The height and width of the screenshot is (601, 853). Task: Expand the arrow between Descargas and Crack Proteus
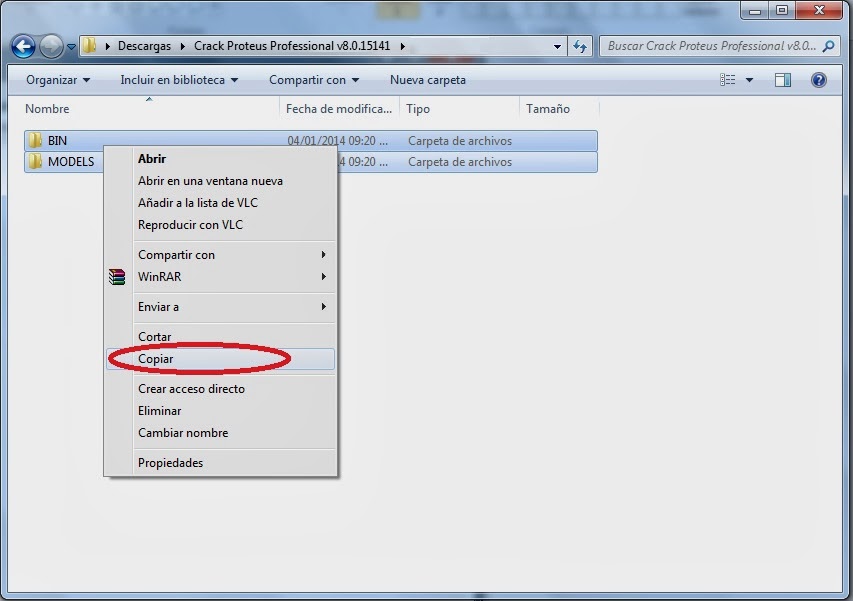(182, 46)
